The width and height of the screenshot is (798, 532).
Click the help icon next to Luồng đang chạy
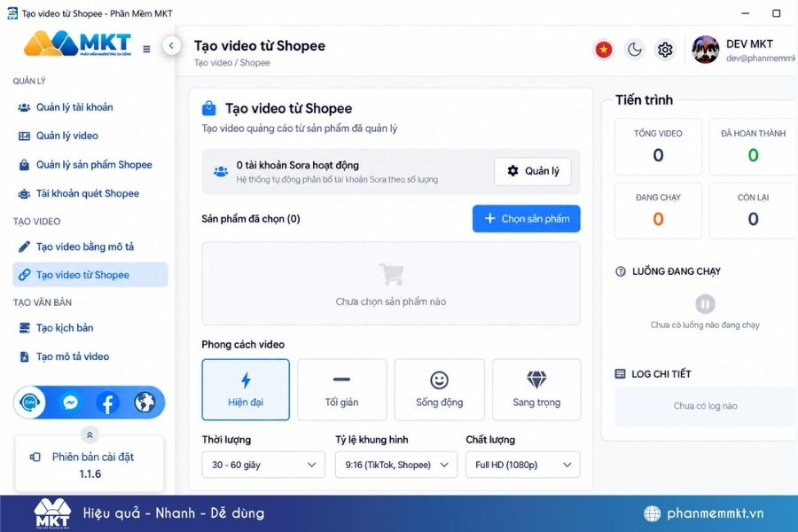point(621,271)
